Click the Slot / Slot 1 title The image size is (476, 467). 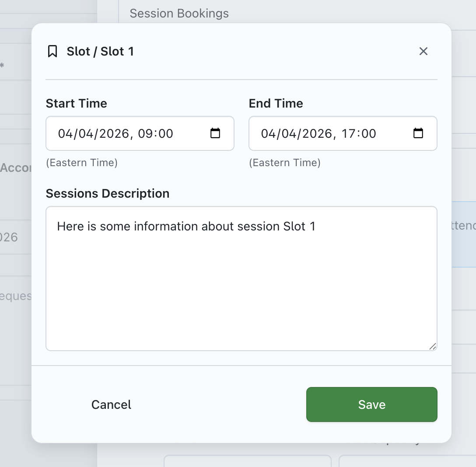(x=100, y=52)
